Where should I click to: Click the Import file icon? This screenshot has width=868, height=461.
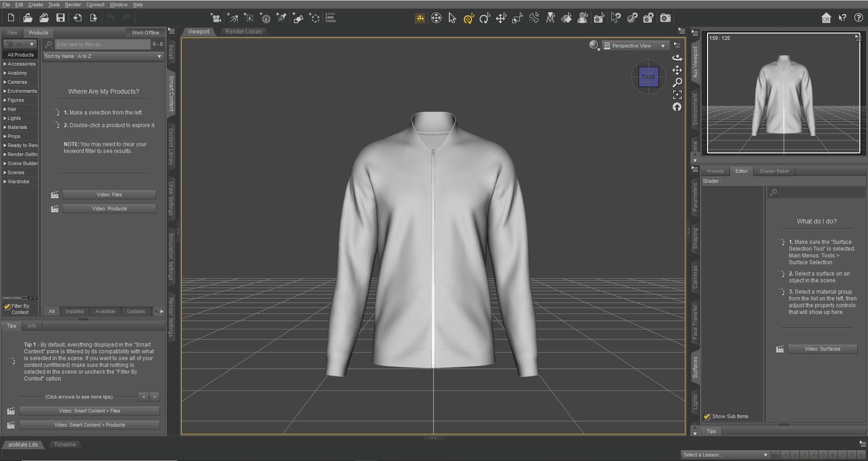click(x=77, y=18)
